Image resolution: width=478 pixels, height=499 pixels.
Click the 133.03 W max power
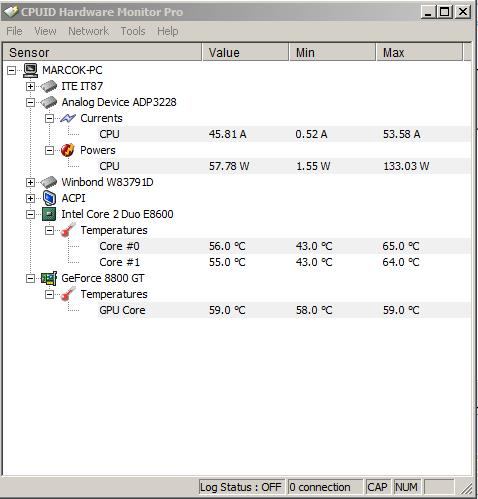click(406, 166)
